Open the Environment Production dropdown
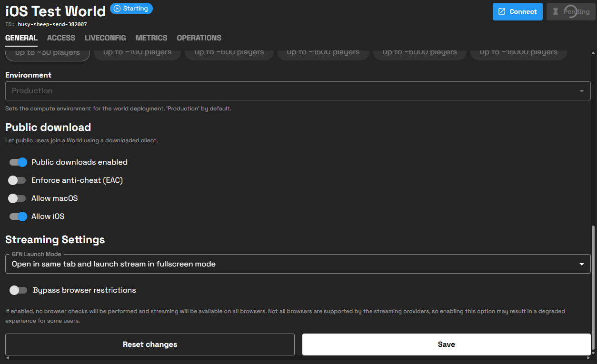 (298, 91)
